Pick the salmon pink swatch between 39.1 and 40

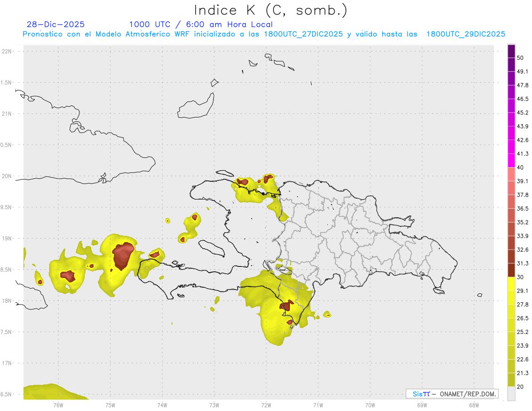[511, 174]
